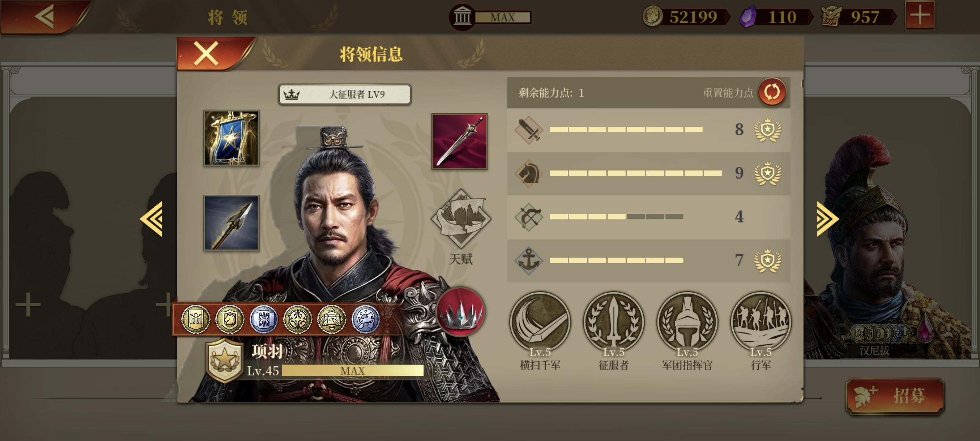Image resolution: width=980 pixels, height=441 pixels.
Task: Select the sword equipment slot
Action: point(460,141)
